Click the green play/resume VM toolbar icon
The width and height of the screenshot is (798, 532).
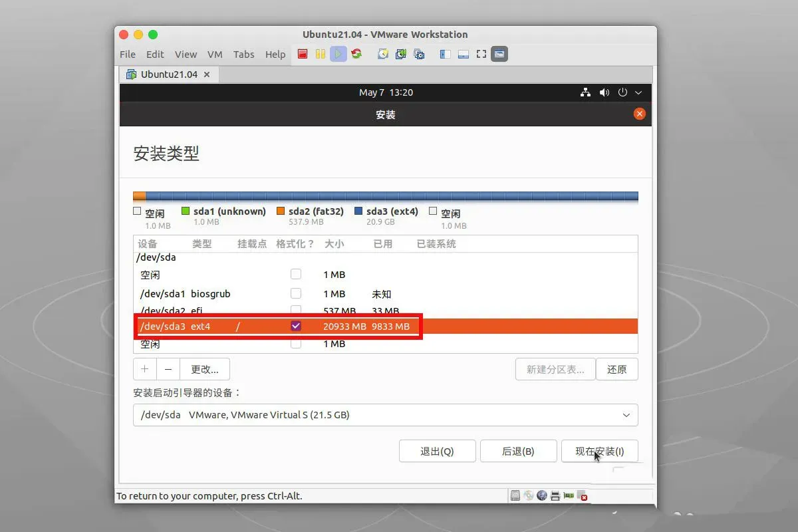pos(338,55)
